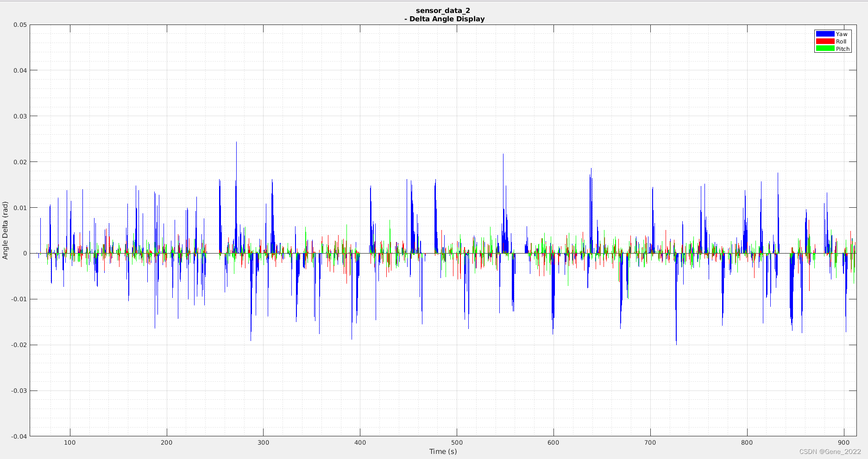Select the Pitch legend label
Screen dimensions: 868x459
click(x=843, y=49)
